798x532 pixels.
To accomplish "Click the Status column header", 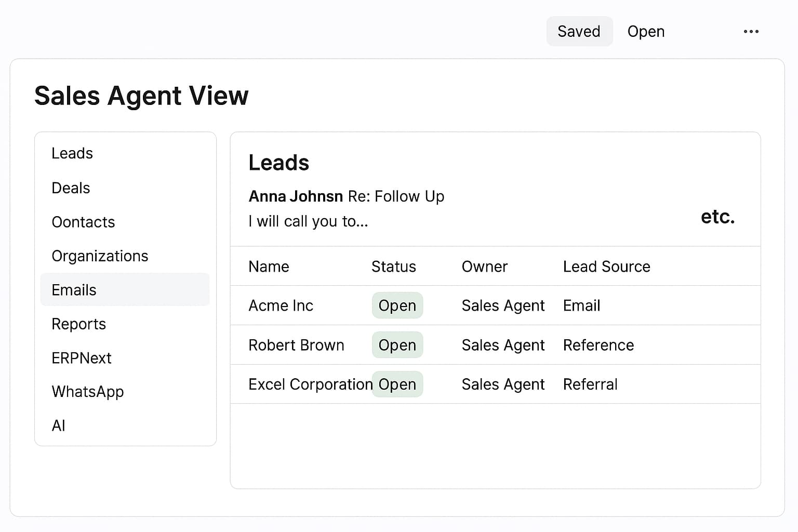I will [x=394, y=267].
